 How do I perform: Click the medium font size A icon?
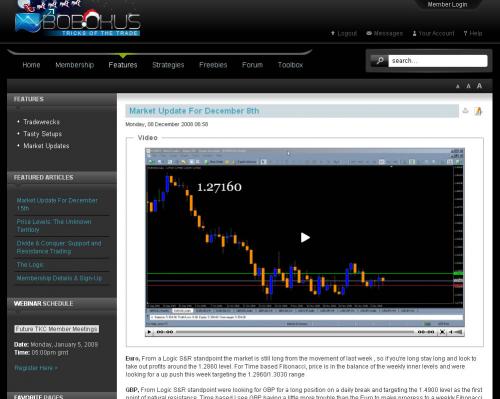tap(468, 86)
